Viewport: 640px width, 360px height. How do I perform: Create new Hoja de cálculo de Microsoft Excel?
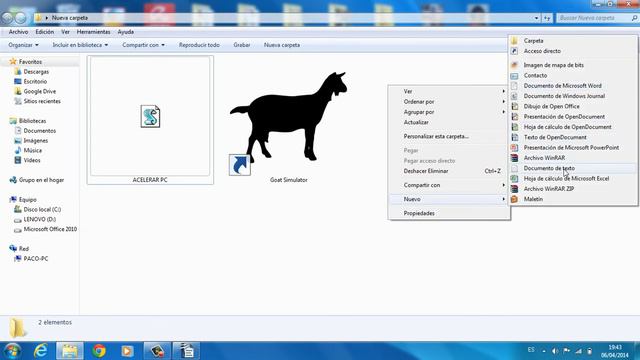pos(573,178)
